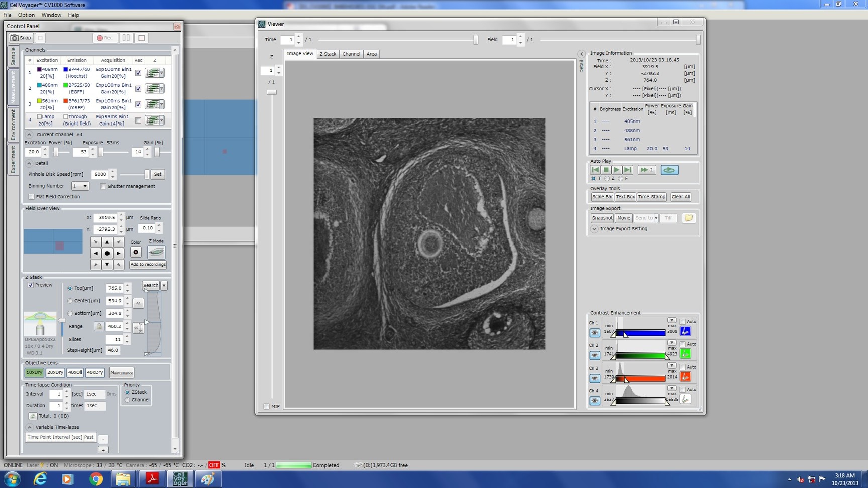Image resolution: width=868 pixels, height=488 pixels.
Task: Click the pause button next to Rec
Action: [126, 38]
